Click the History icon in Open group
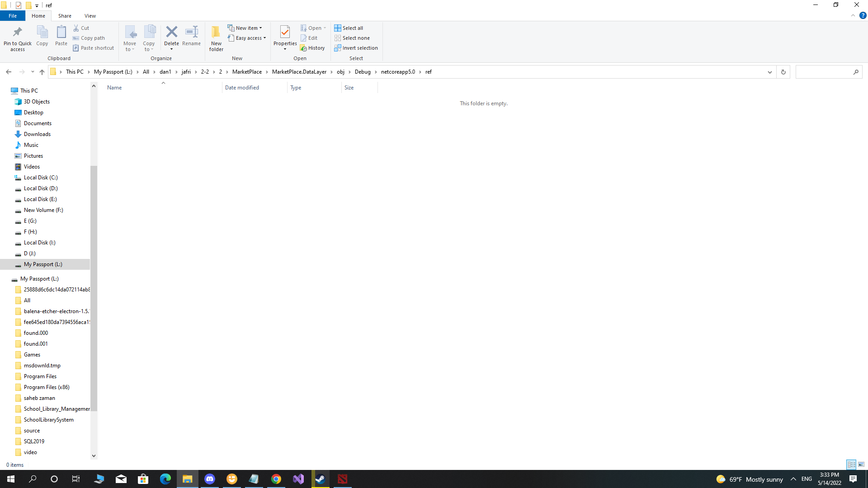 point(312,48)
